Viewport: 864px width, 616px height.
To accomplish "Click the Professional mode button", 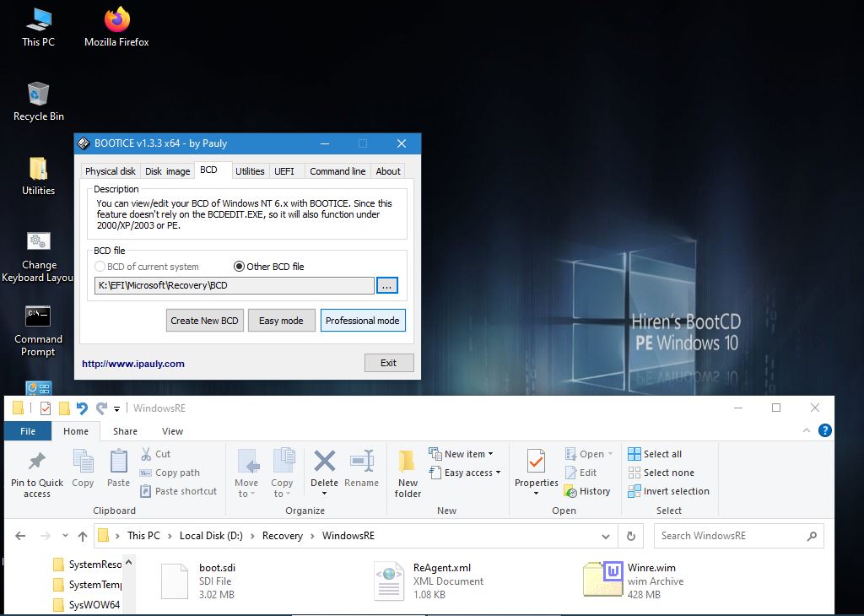I will tap(363, 321).
